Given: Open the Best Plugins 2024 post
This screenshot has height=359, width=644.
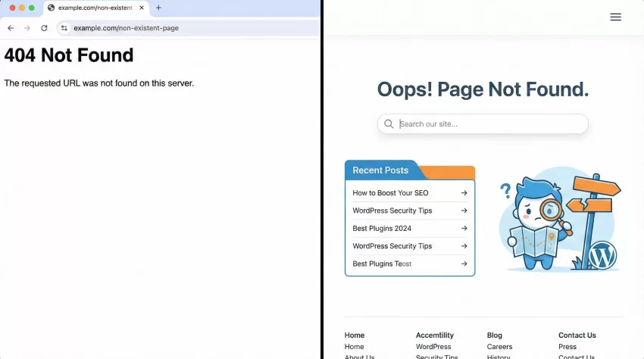Looking at the screenshot, I should coord(382,228).
